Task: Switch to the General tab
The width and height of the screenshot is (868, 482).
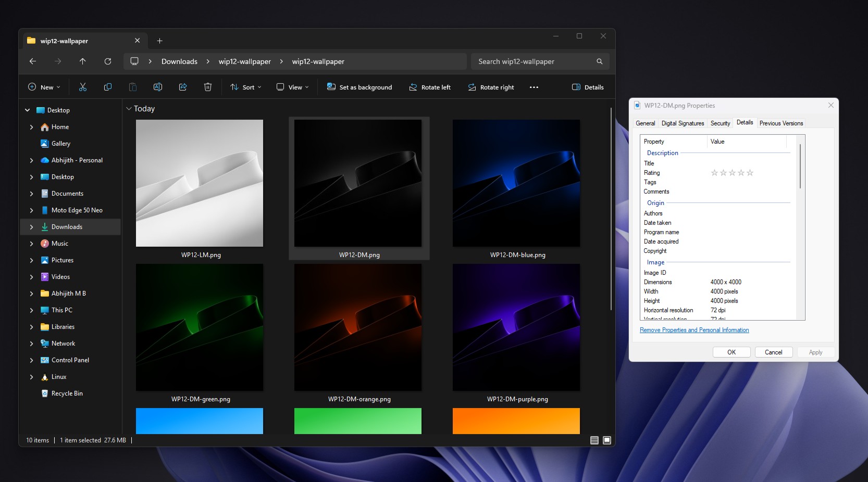Action: (x=646, y=123)
